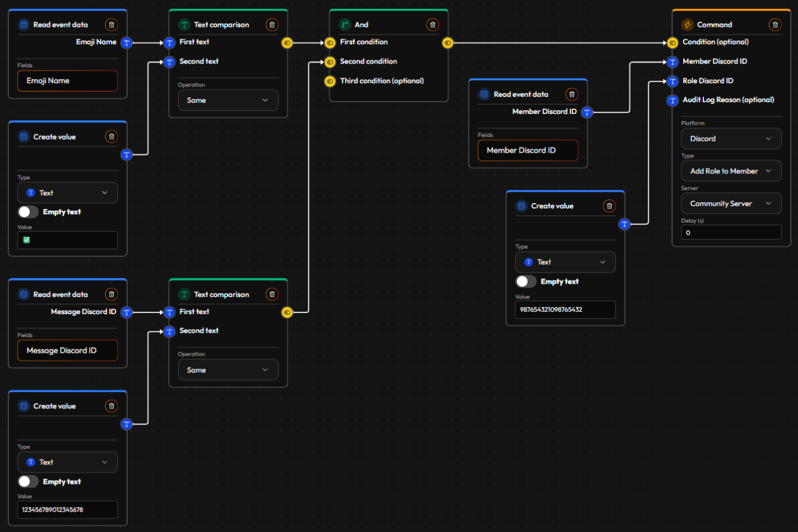The image size is (798, 532).
Task: Delete the Read event data node with Emoji Name
Action: tap(111, 25)
